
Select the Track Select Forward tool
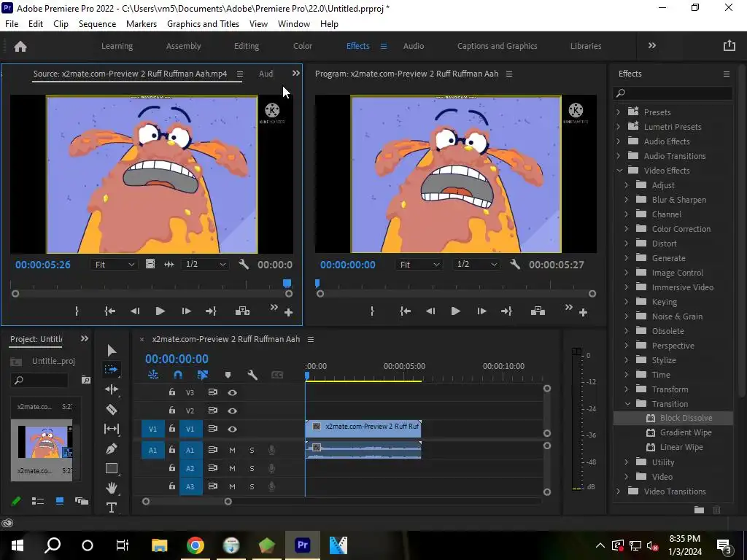click(x=112, y=370)
